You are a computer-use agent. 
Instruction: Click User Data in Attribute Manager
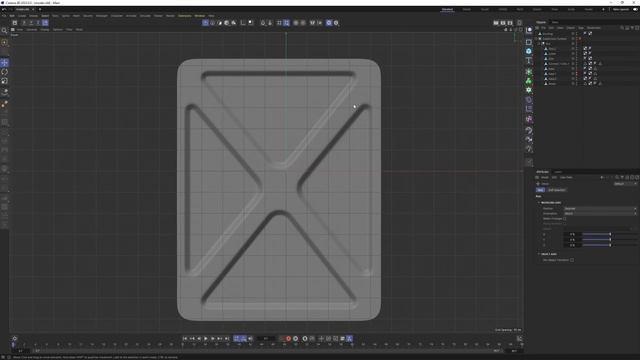tap(566, 178)
